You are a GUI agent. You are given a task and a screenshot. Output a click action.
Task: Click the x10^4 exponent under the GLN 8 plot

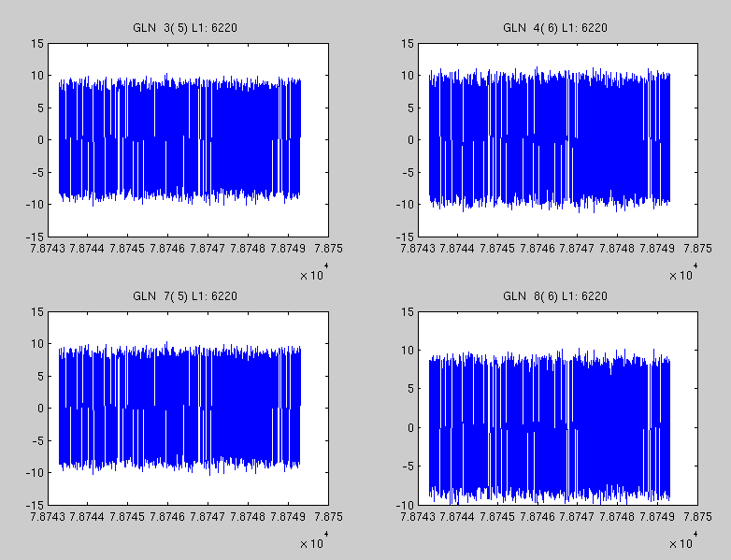coord(683,541)
